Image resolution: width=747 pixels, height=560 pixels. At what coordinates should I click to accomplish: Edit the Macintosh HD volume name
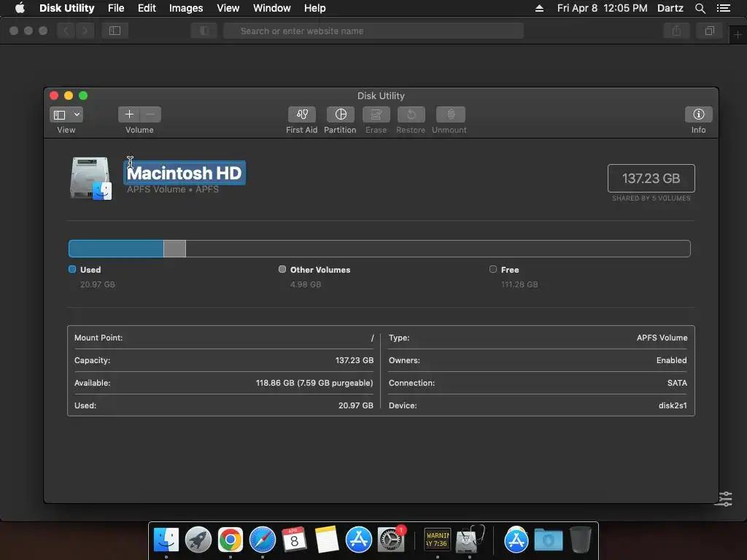pyautogui.click(x=185, y=173)
